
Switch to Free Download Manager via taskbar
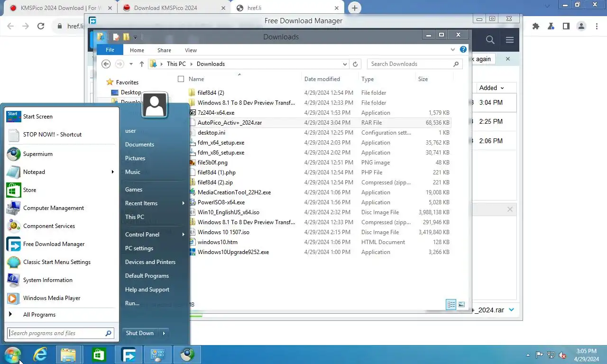tap(128, 354)
